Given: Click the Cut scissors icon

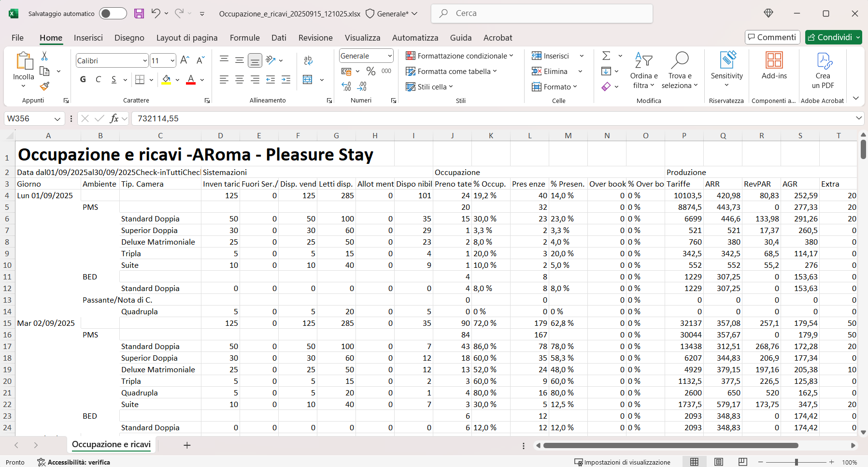Looking at the screenshot, I should (x=44, y=56).
